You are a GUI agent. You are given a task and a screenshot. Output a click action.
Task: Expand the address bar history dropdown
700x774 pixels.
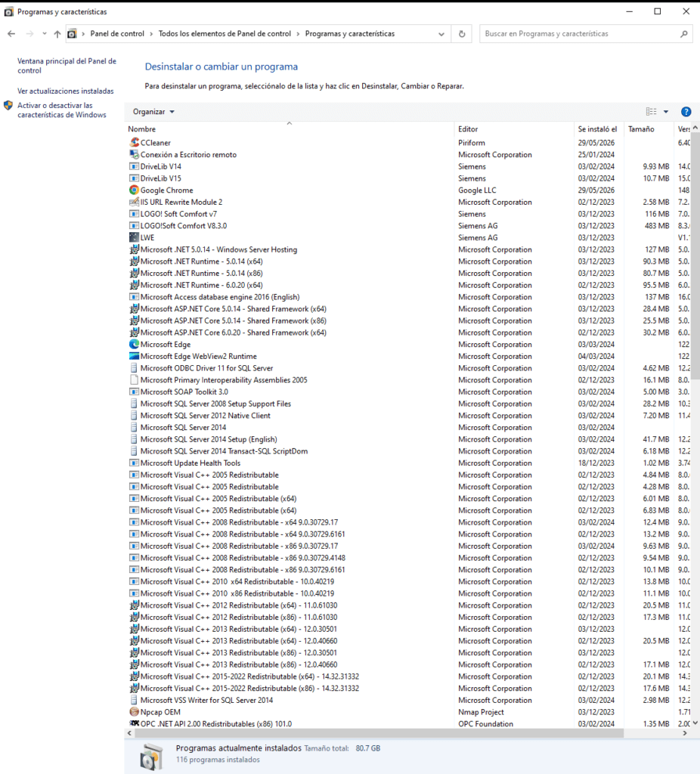[441, 33]
